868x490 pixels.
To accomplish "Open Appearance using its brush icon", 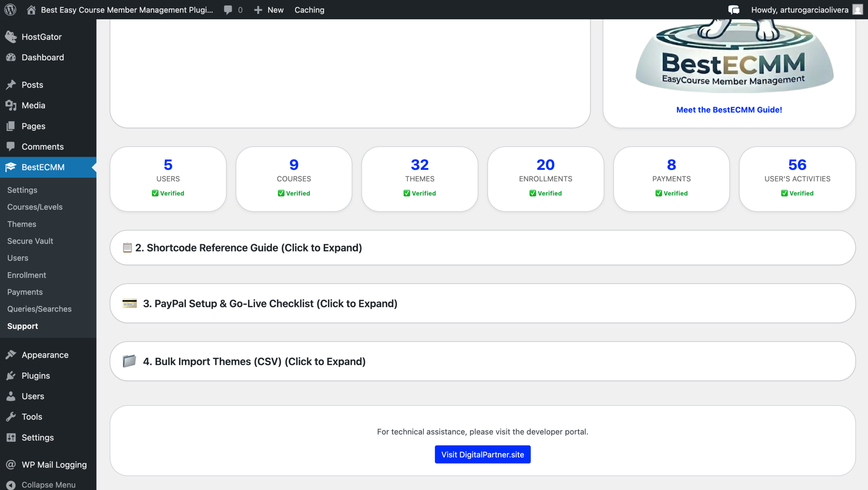I will point(11,355).
